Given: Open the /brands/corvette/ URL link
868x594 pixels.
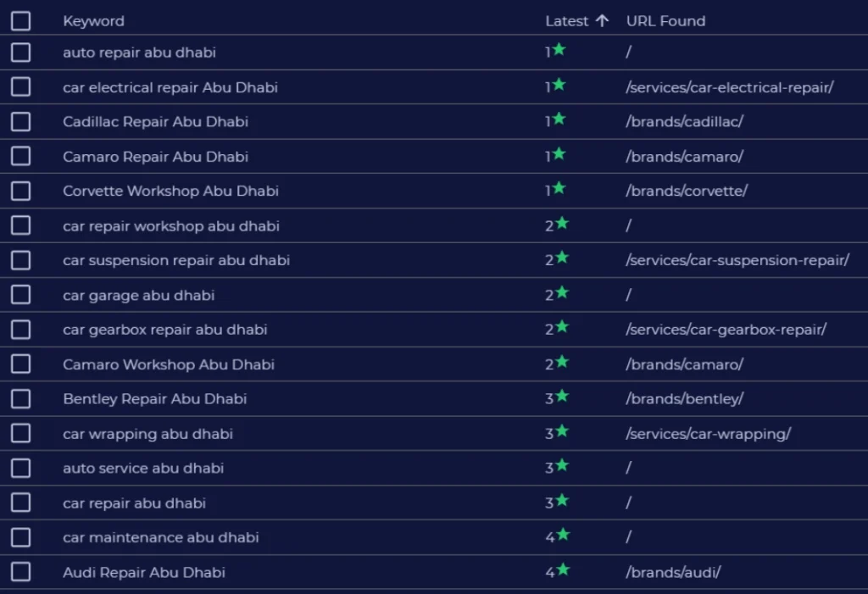Looking at the screenshot, I should coord(687,191).
